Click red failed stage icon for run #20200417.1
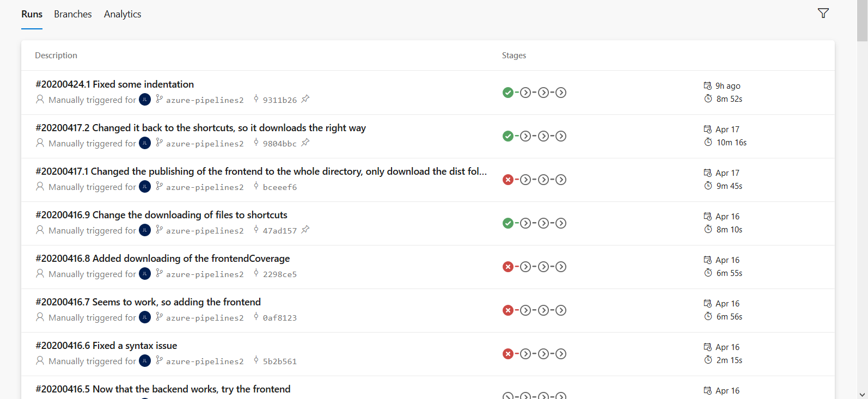 click(508, 180)
